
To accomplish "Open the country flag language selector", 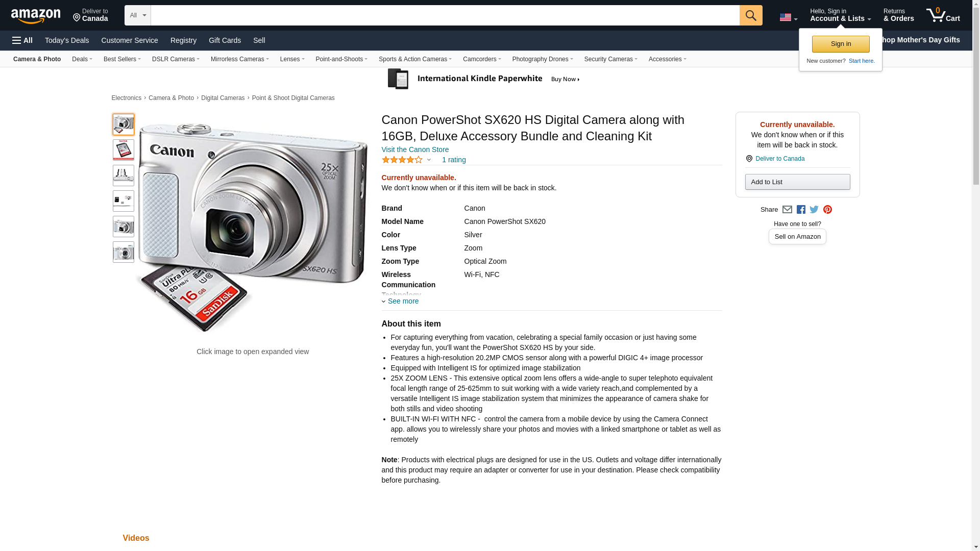I will click(x=788, y=17).
